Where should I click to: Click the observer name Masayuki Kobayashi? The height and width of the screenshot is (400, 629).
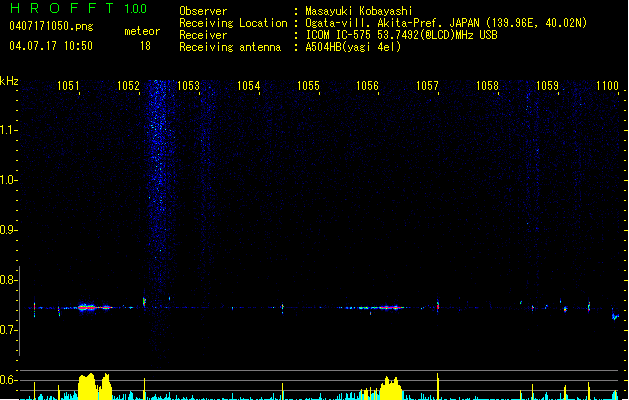click(x=359, y=11)
